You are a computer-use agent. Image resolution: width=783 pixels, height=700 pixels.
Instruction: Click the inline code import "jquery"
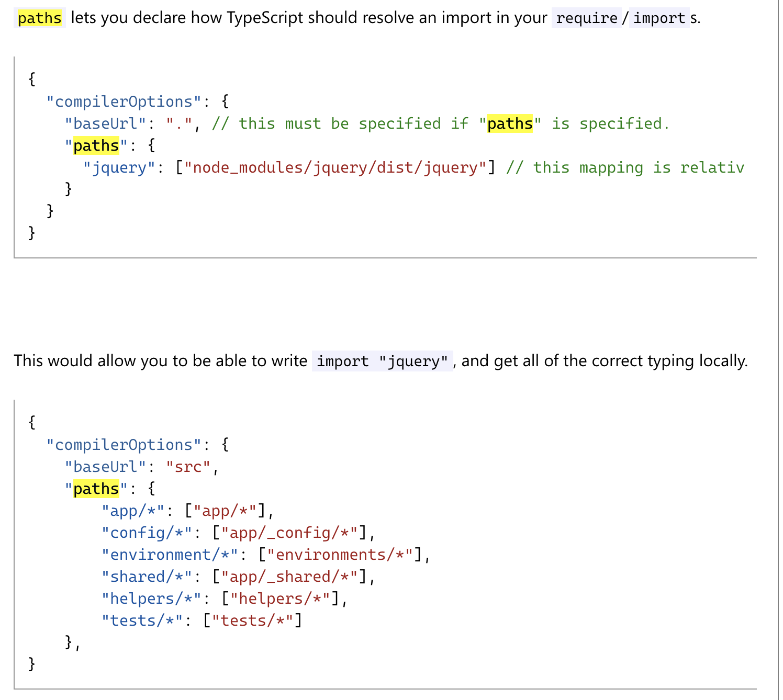tap(383, 361)
